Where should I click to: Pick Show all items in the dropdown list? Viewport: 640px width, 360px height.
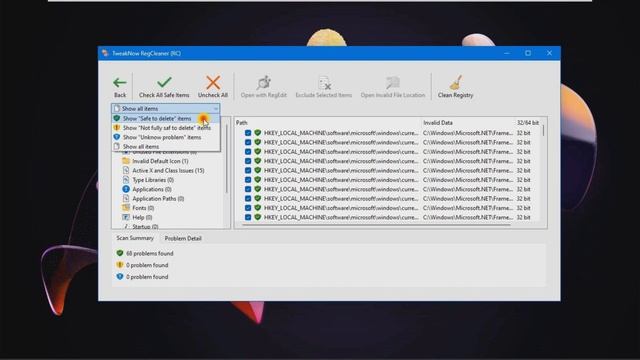click(166, 147)
